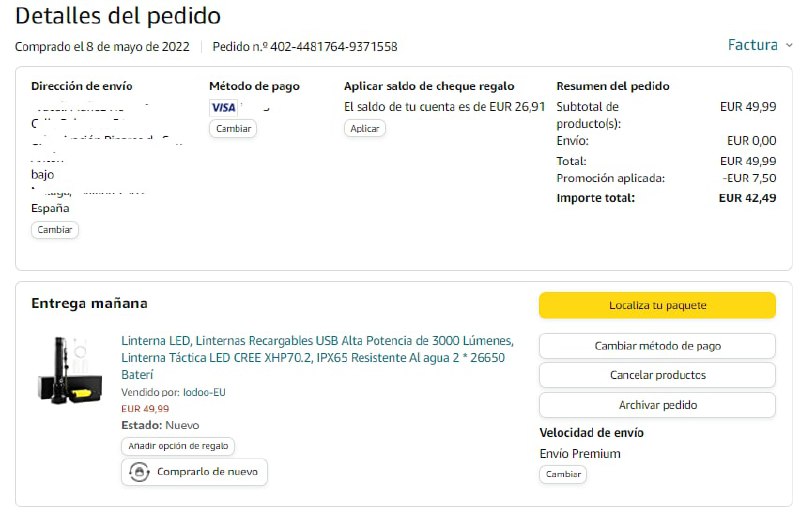Archive the order with Archivar pedido
The image size is (800, 513).
coord(657,405)
